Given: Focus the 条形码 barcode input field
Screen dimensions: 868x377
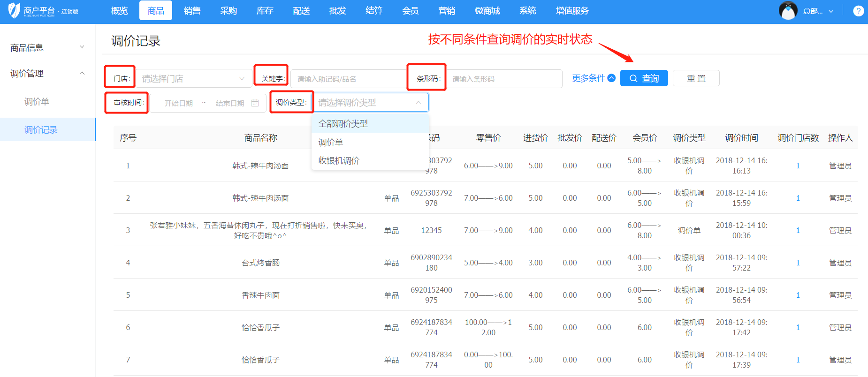Looking at the screenshot, I should 503,79.
